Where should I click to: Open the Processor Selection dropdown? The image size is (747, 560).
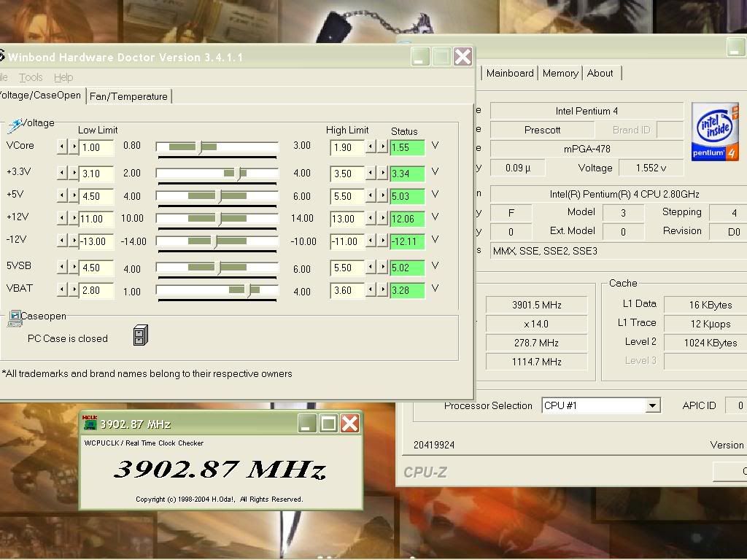point(652,405)
